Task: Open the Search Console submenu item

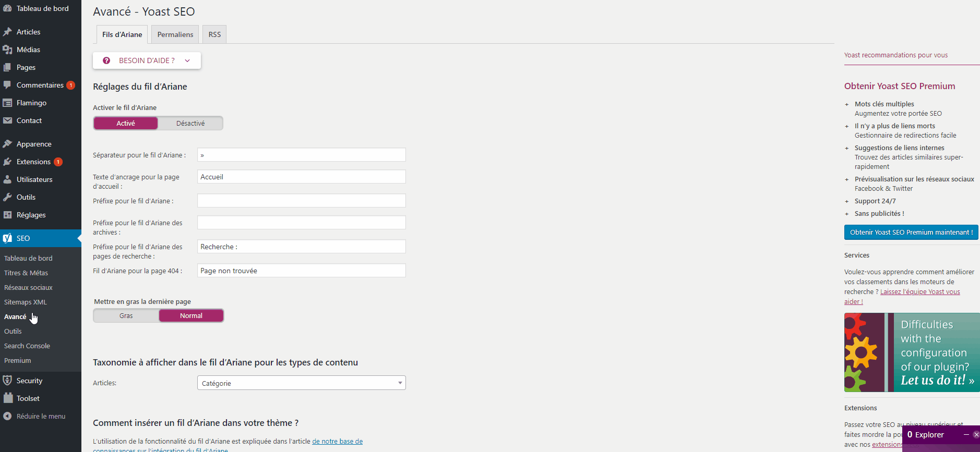Action: click(27, 346)
